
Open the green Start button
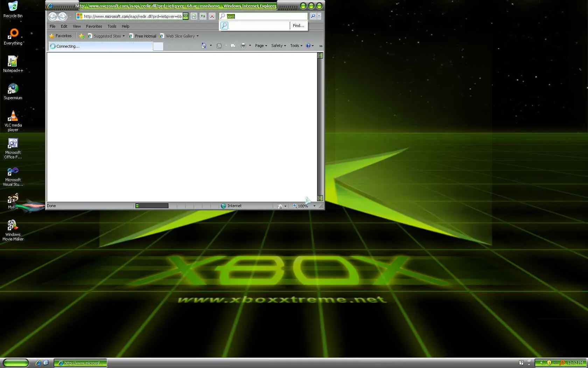[x=16, y=363]
